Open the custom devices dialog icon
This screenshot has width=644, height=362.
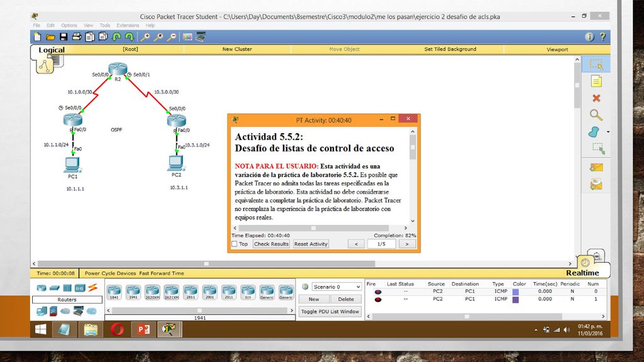(201, 37)
